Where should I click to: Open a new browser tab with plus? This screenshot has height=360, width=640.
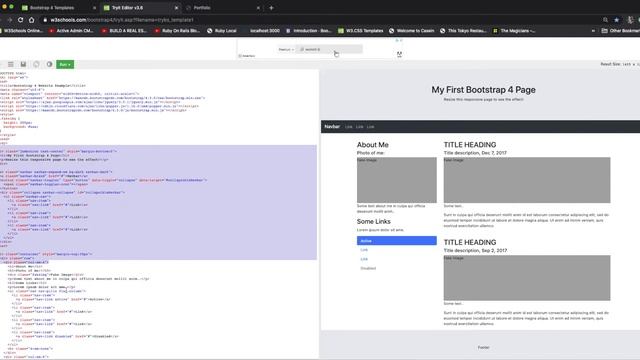click(x=271, y=8)
